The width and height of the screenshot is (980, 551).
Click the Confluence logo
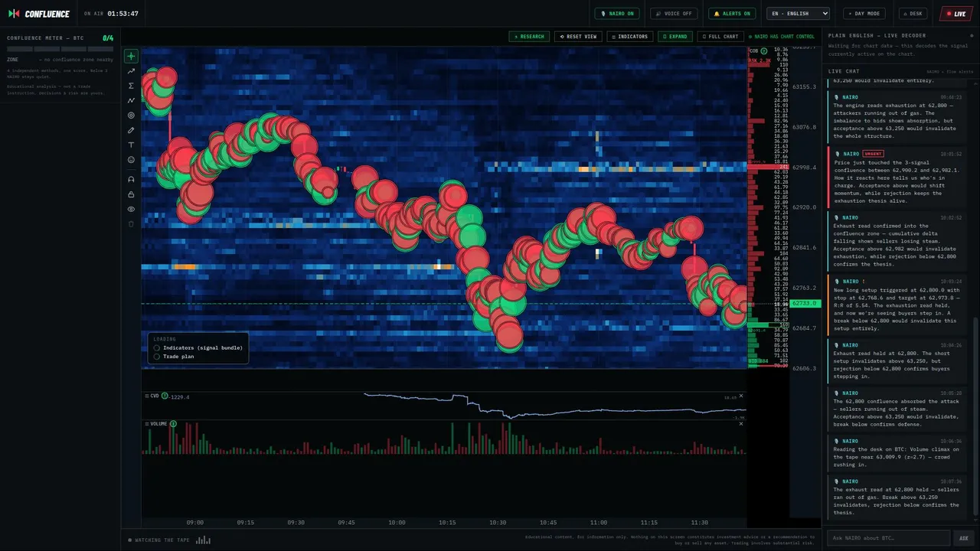(x=39, y=14)
